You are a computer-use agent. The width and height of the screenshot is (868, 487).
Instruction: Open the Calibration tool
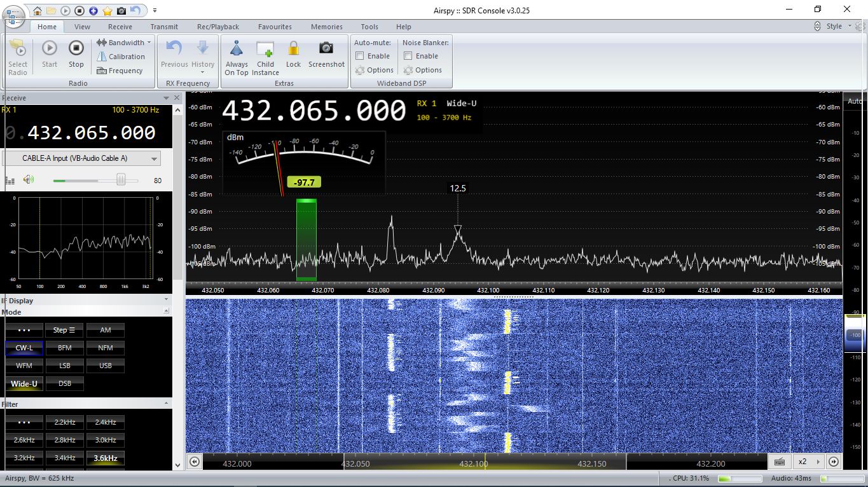121,57
